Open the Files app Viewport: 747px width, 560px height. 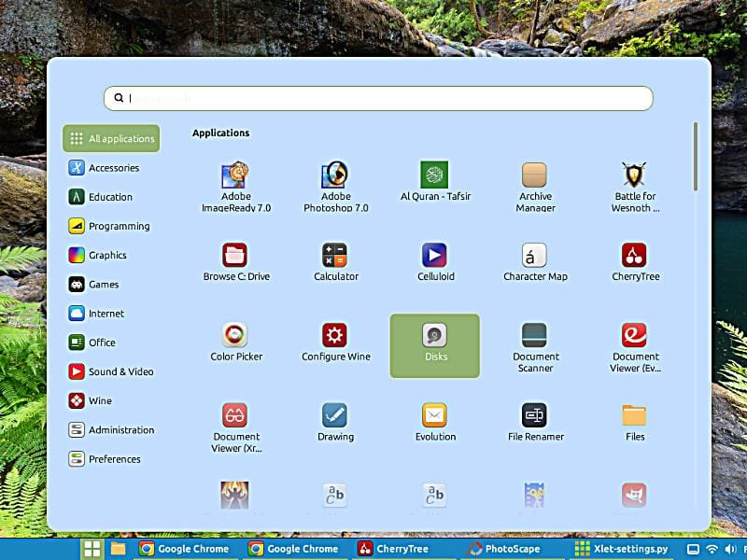(635, 422)
